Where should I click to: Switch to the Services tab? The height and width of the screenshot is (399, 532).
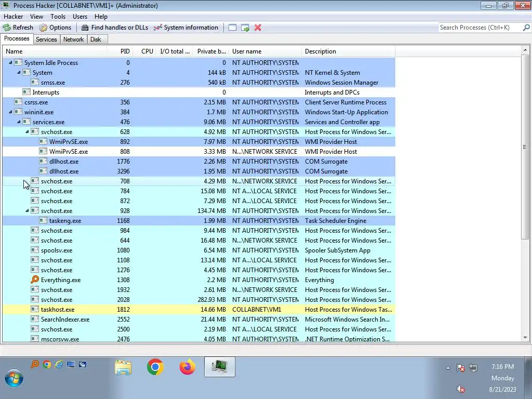tap(46, 39)
